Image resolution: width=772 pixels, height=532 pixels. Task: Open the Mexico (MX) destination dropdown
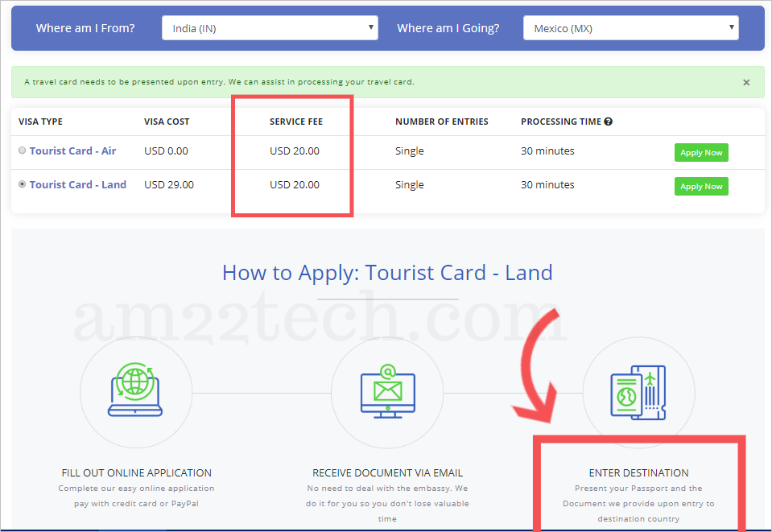630,28
